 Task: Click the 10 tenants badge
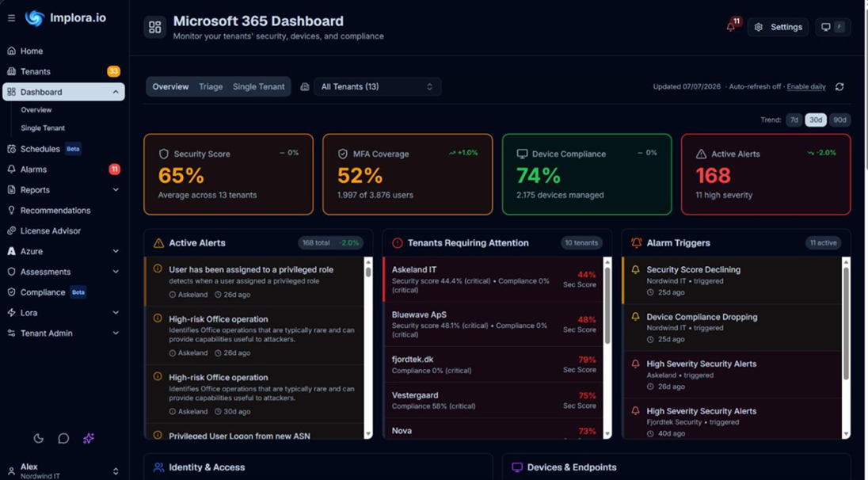tap(581, 243)
